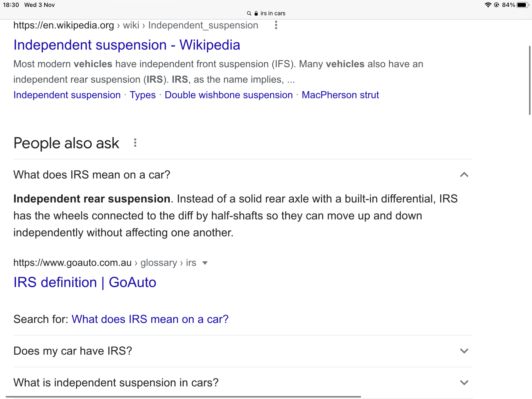Tap bold 'Independent rear suspension' answer text

[x=92, y=199]
